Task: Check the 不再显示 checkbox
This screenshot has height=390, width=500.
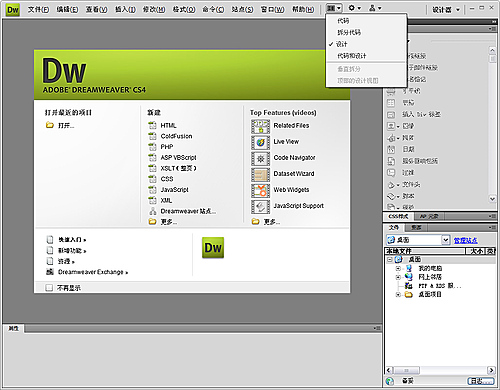Action: click(x=49, y=287)
